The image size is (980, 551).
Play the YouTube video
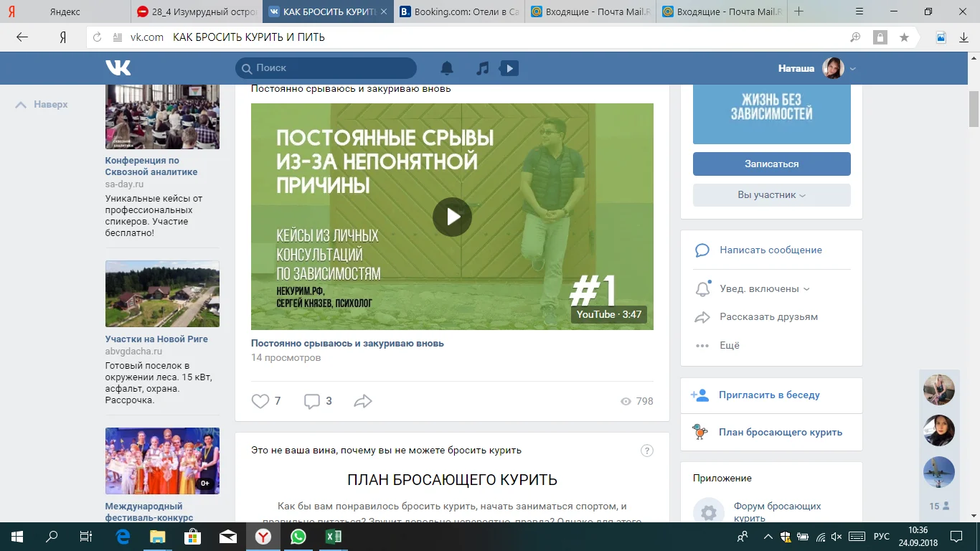[x=452, y=217]
